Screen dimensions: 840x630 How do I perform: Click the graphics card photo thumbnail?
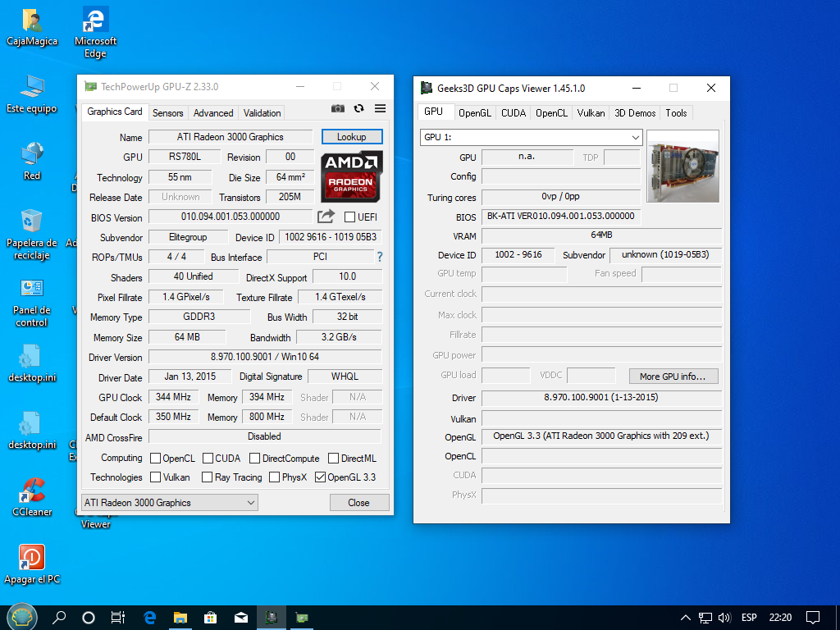(683, 166)
